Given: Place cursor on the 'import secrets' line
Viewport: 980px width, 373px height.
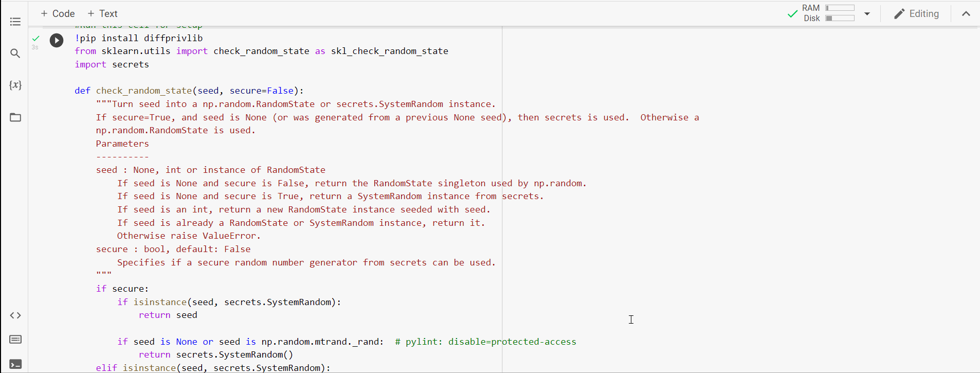Looking at the screenshot, I should [x=112, y=64].
